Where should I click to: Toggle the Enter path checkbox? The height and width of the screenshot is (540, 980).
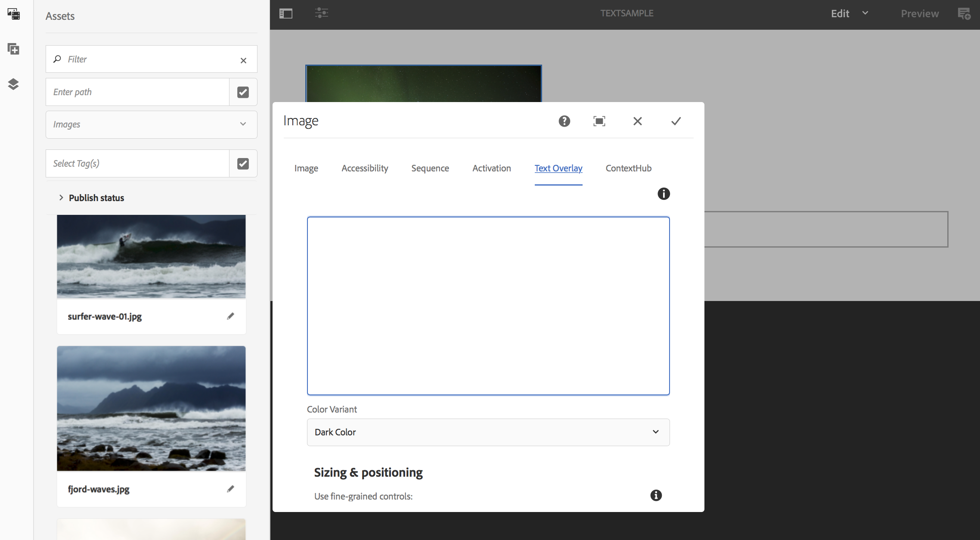pos(243,92)
